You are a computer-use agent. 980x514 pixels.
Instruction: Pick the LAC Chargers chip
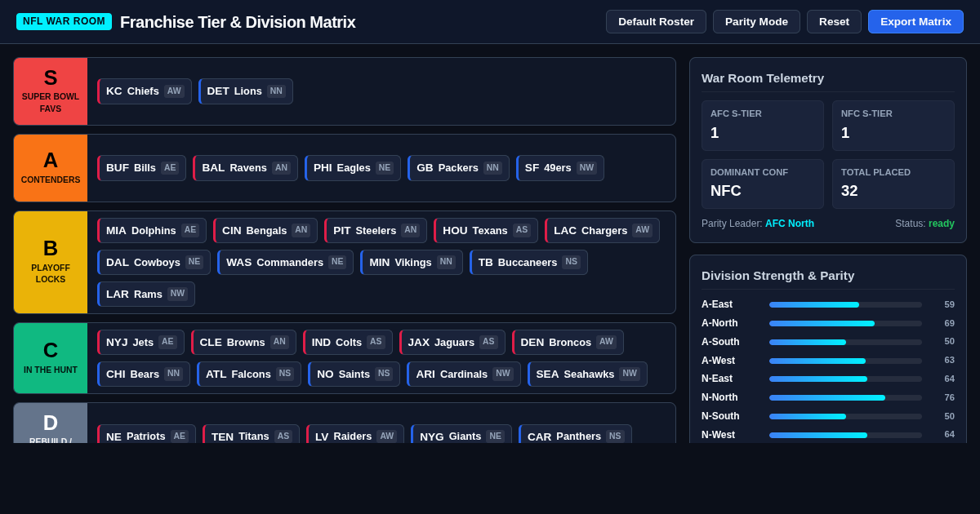(602, 230)
